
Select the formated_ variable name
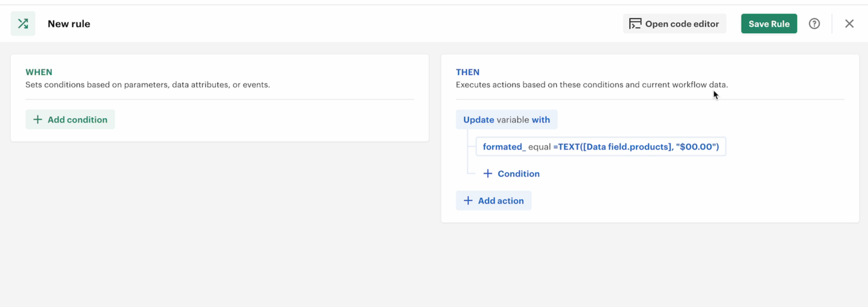(504, 147)
